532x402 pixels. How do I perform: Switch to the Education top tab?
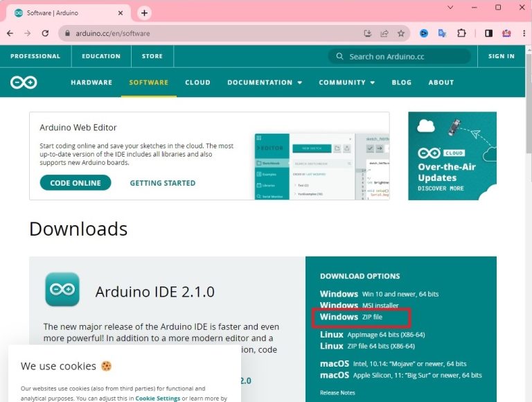[101, 56]
